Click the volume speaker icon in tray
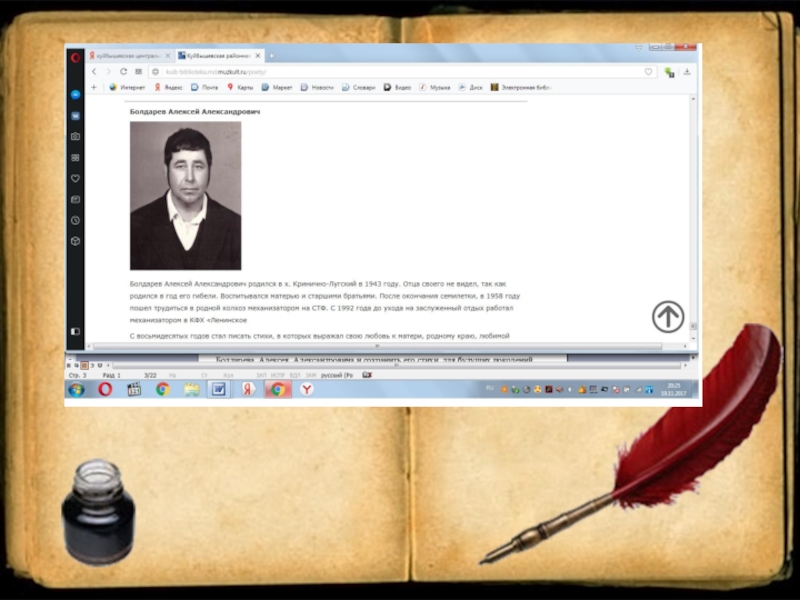 pyautogui.click(x=560, y=390)
